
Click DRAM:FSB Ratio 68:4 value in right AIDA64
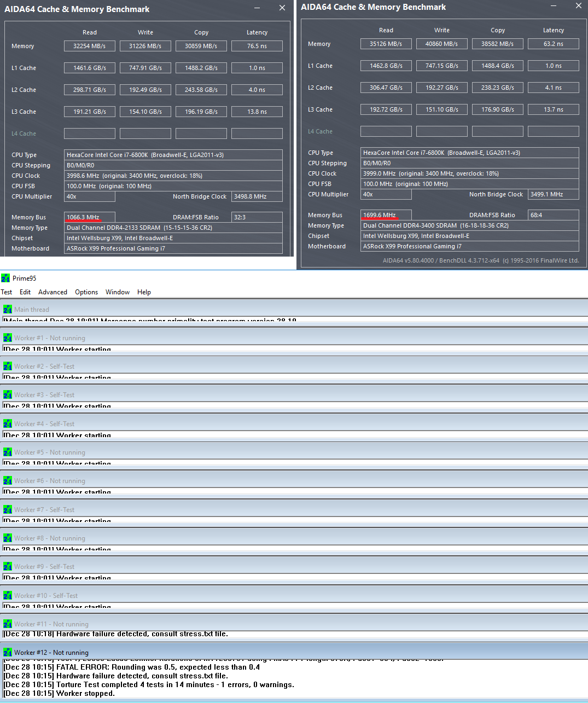pos(554,215)
